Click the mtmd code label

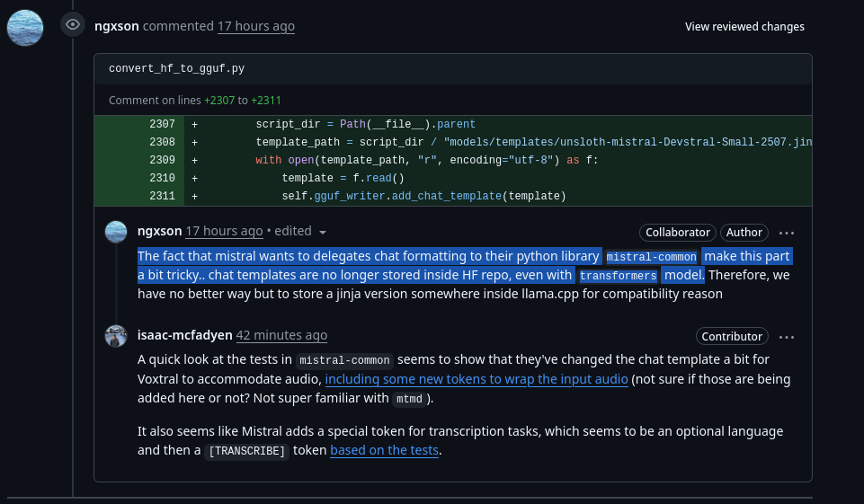point(409,399)
